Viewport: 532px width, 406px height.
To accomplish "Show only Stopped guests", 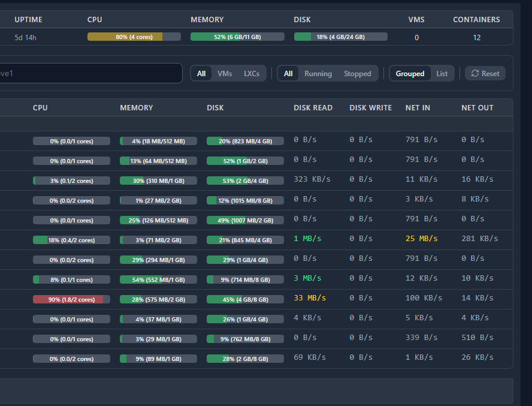I will click(357, 73).
